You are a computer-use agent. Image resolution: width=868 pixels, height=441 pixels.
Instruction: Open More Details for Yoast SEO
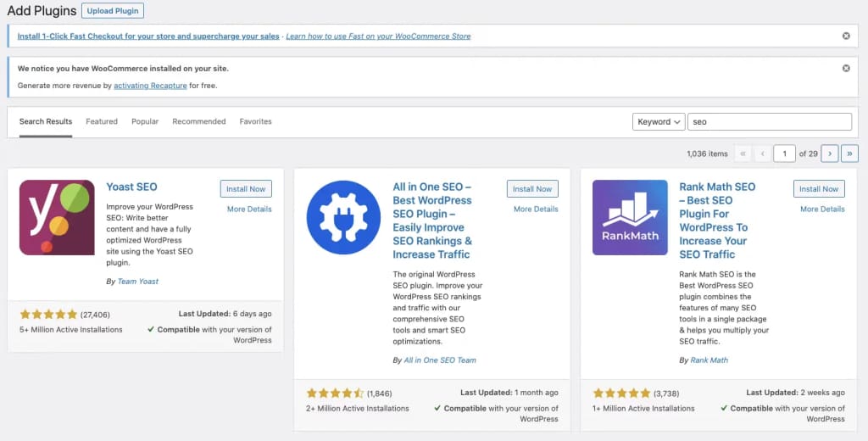point(249,209)
